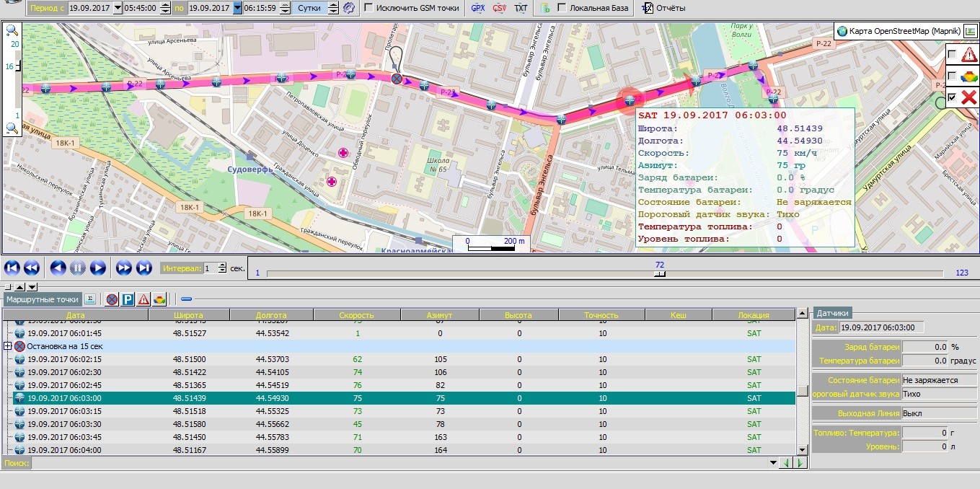Jump to first route point
The height and width of the screenshot is (489, 980).
(12, 268)
